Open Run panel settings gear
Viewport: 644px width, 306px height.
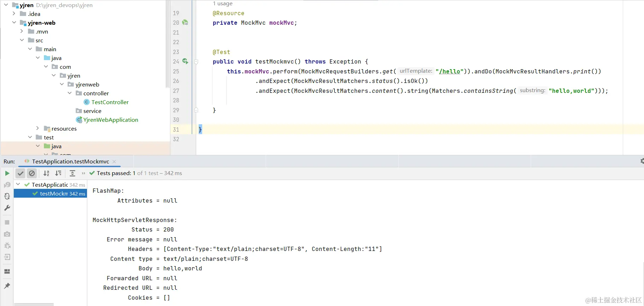[x=642, y=161]
